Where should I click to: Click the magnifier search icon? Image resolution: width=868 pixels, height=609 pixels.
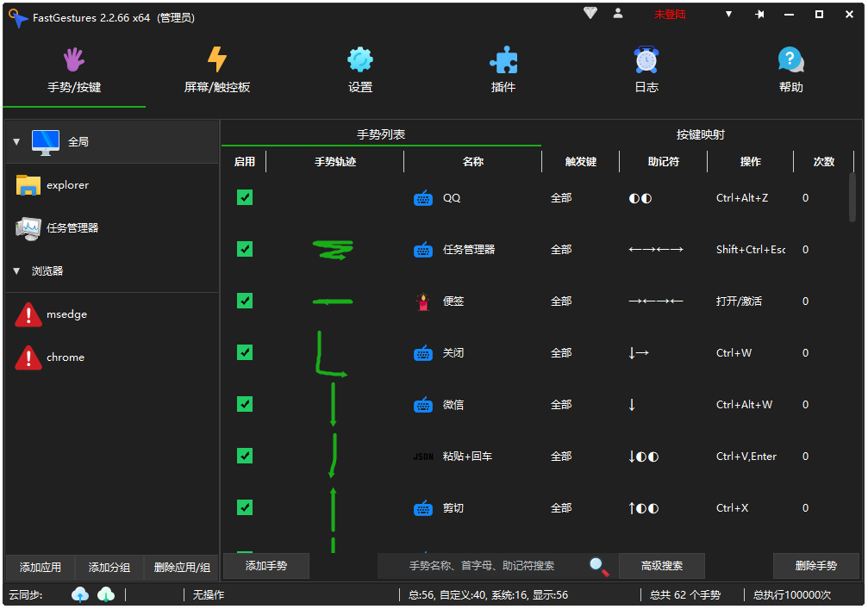coord(598,566)
